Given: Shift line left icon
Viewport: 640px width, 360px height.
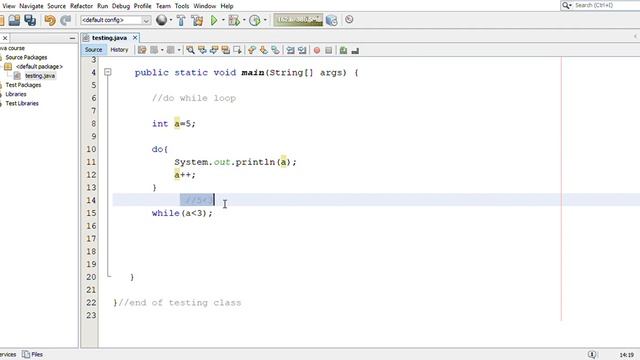Looking at the screenshot, I should click(x=290, y=50).
